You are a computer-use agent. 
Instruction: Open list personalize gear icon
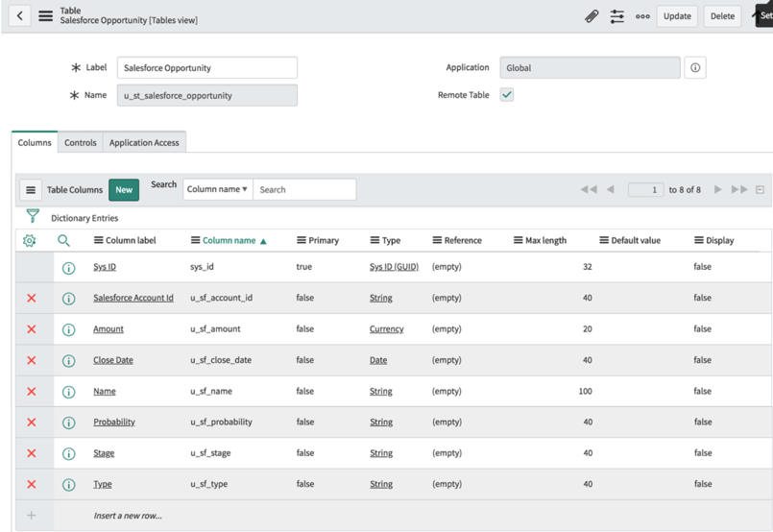pyautogui.click(x=29, y=241)
